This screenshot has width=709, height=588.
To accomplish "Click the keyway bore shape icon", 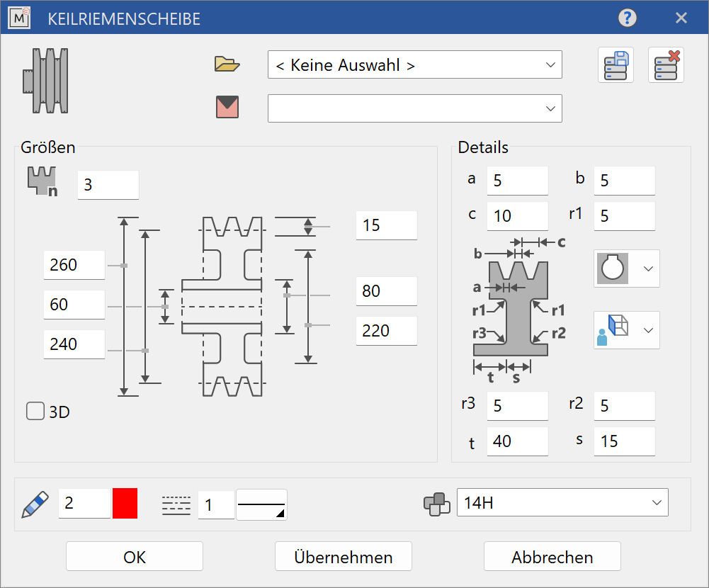I will tap(613, 268).
